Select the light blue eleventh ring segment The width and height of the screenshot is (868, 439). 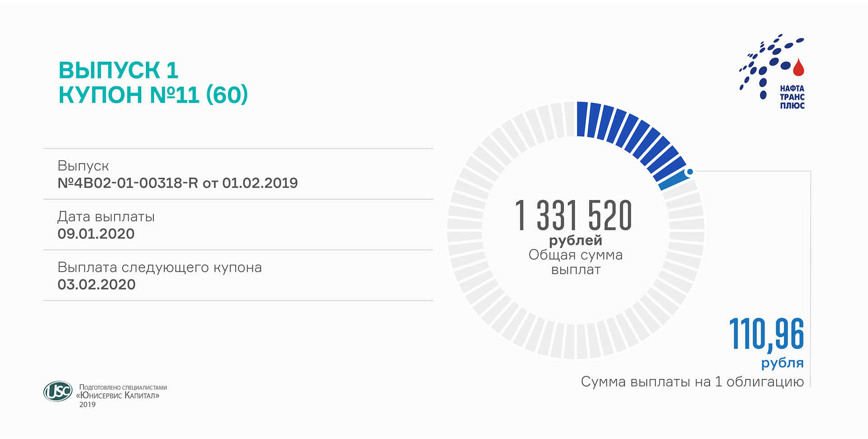tap(674, 180)
